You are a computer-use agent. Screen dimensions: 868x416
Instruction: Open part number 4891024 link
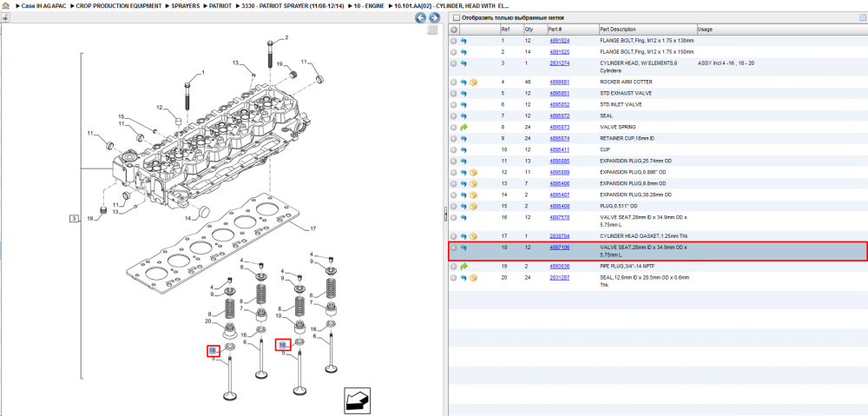559,41
